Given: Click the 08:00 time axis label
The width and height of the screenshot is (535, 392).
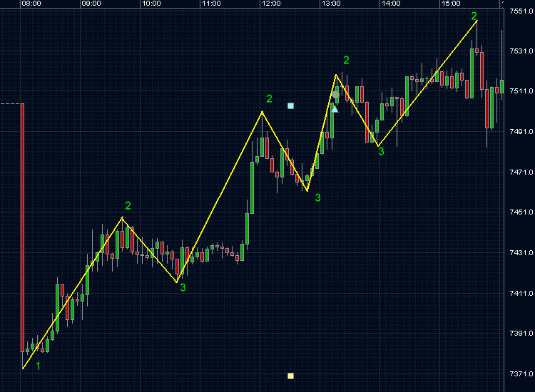Looking at the screenshot, I should [31, 4].
